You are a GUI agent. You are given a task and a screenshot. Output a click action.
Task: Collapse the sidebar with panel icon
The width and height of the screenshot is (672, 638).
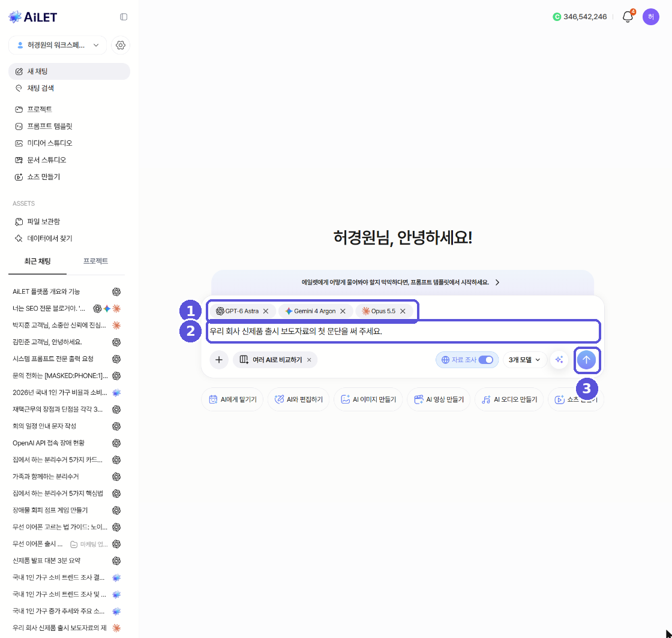pyautogui.click(x=124, y=17)
